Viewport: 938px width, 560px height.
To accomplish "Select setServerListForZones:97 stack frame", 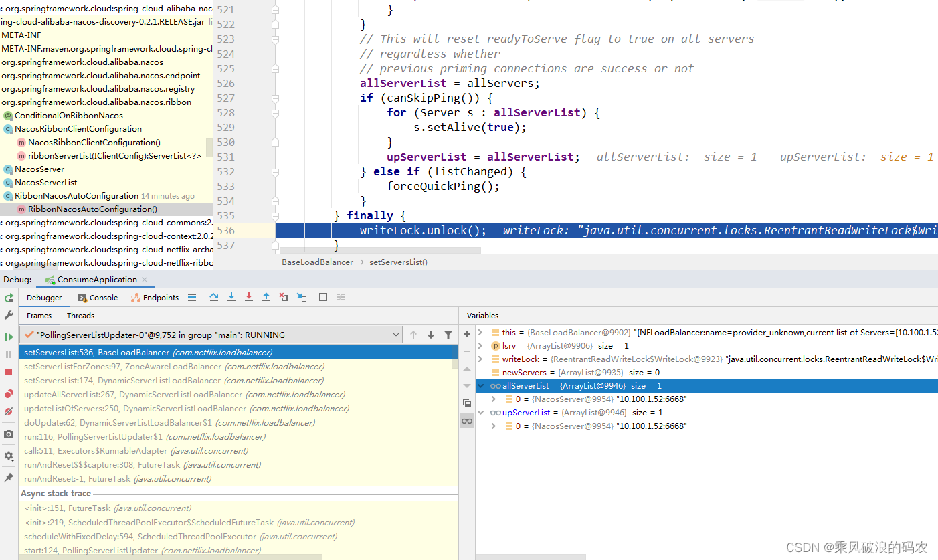I will coord(236,366).
